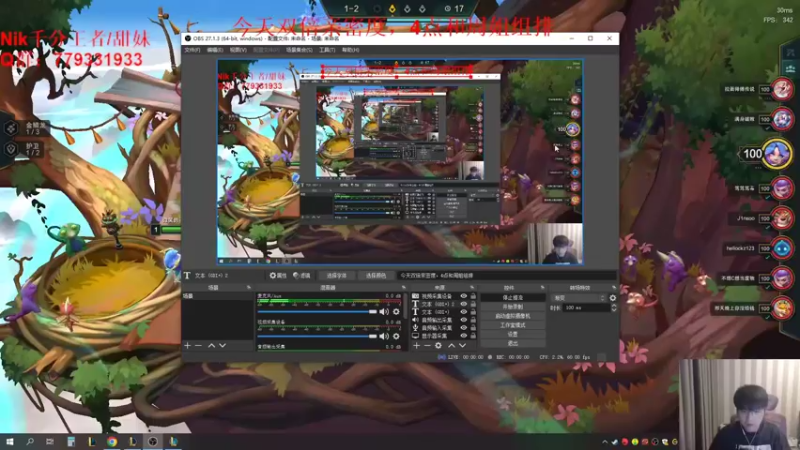
Task: Open the 视图(V) menu in OBS
Action: 238,50
